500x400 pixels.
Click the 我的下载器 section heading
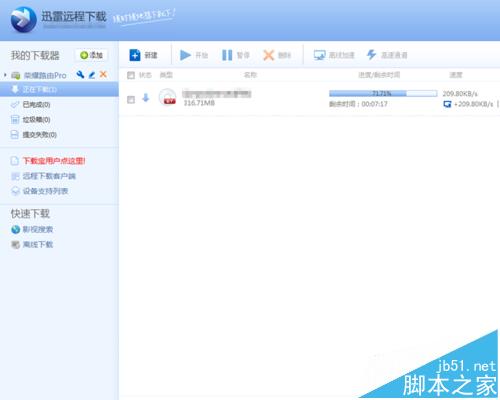pyautogui.click(x=35, y=55)
